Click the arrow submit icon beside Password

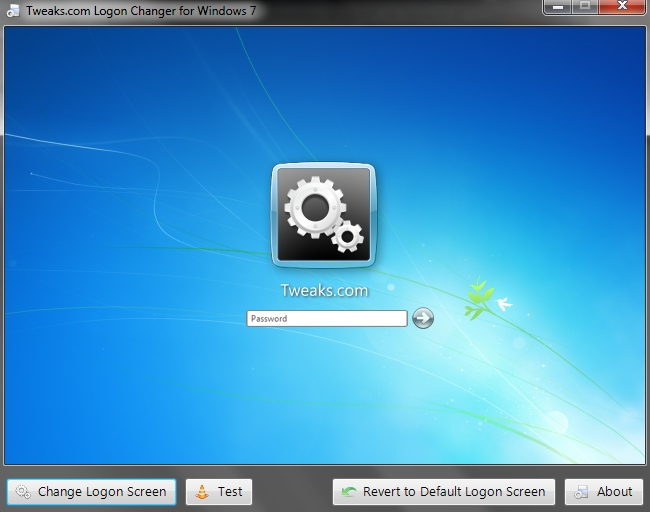tap(423, 318)
